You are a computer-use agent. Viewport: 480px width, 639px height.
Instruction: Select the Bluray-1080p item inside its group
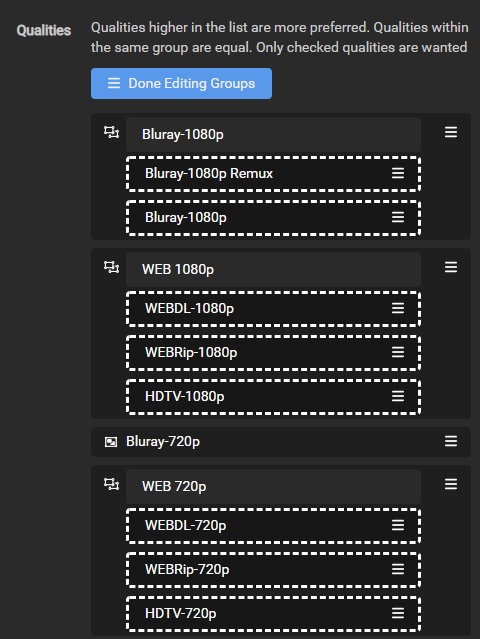tap(273, 218)
